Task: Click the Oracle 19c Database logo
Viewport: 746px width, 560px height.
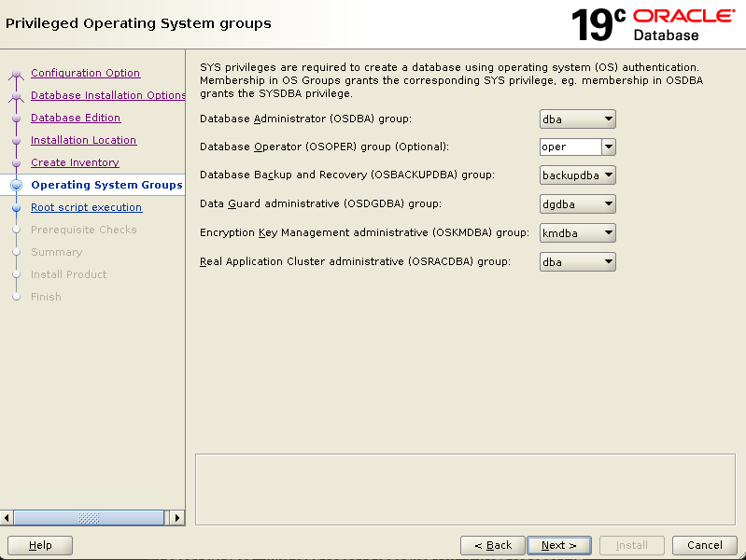Action: click(x=653, y=25)
